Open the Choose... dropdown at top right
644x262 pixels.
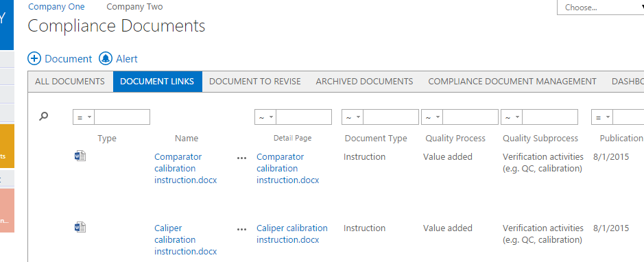601,8
